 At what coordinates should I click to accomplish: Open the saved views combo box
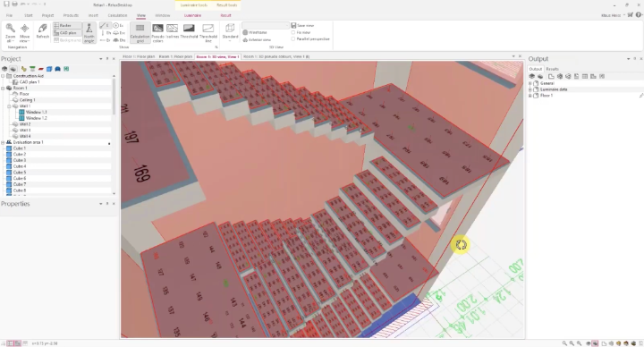266,25
